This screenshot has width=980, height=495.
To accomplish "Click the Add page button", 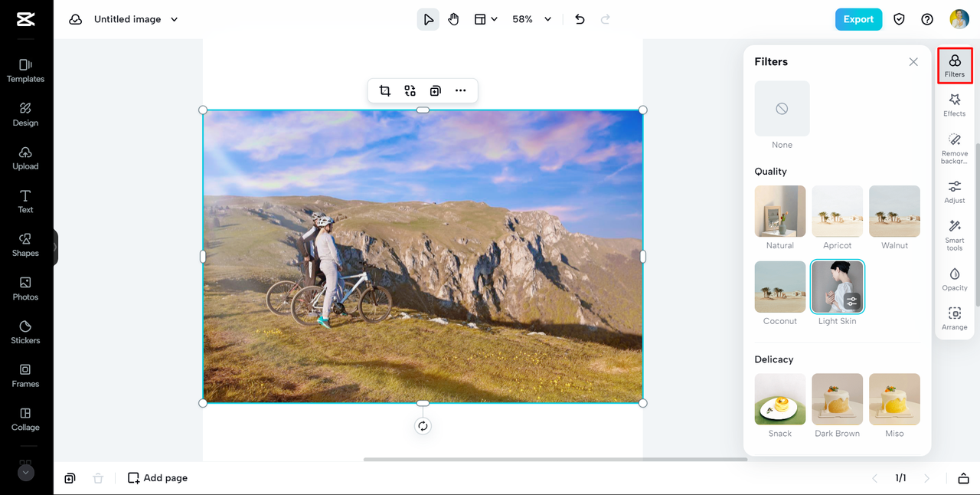I will (x=158, y=478).
